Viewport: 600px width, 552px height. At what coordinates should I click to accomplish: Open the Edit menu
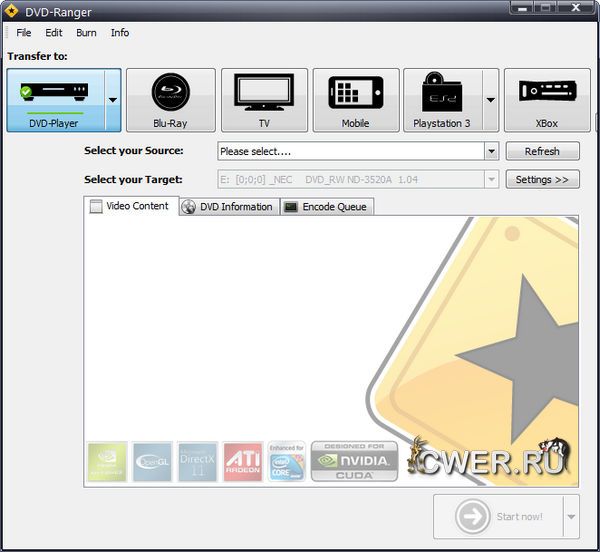coord(54,33)
